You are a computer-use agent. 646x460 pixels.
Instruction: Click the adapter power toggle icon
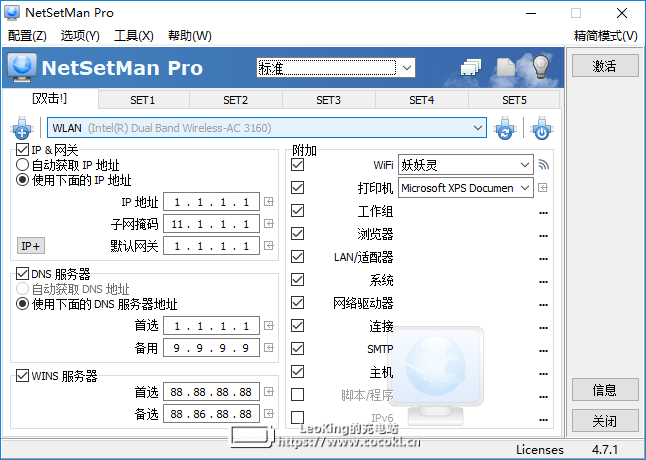[x=542, y=128]
